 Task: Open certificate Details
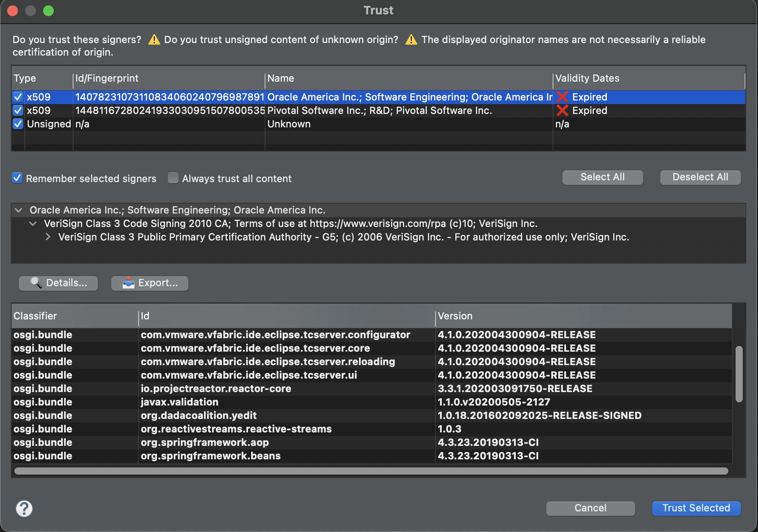(58, 283)
